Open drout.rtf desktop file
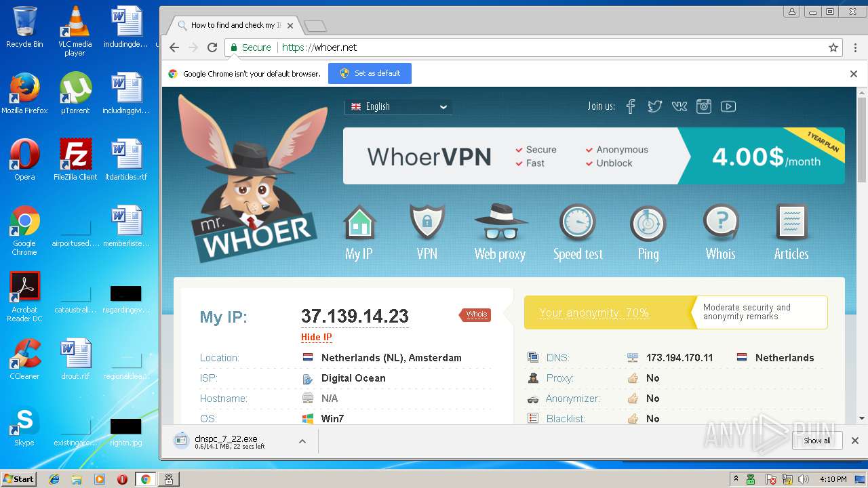The height and width of the screenshot is (488, 868). (75, 359)
